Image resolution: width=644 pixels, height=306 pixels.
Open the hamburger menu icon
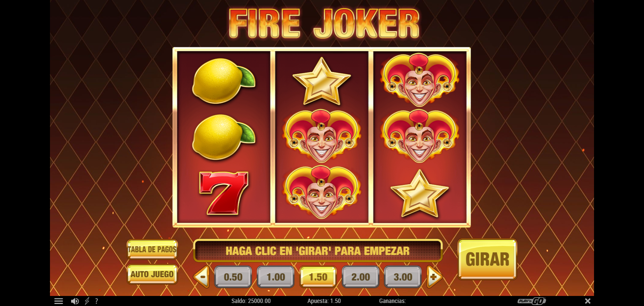pos(59,301)
